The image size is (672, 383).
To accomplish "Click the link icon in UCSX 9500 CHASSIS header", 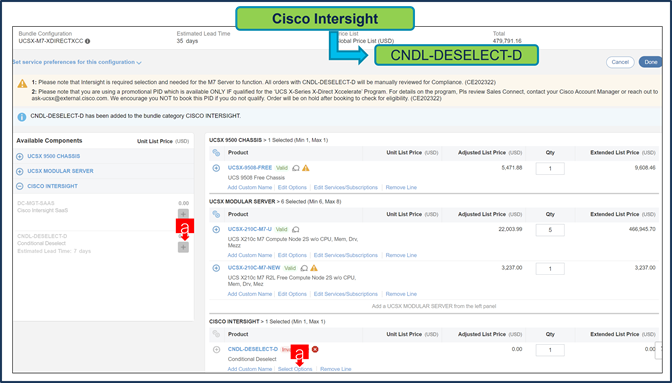I will 216,153.
